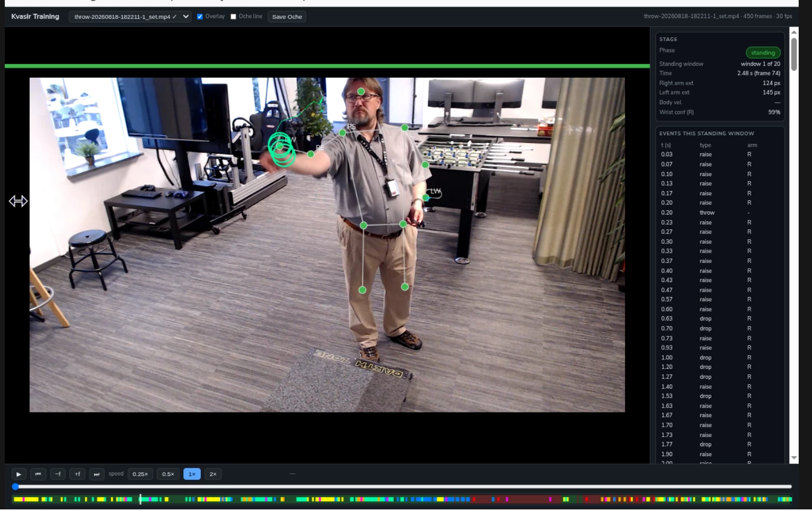
Task: Skip to the next standing window
Action: [96, 474]
